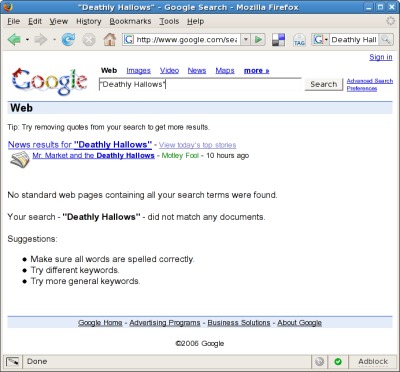Switch to Maps search
Viewport: 400px width, 372px height.
[225, 71]
